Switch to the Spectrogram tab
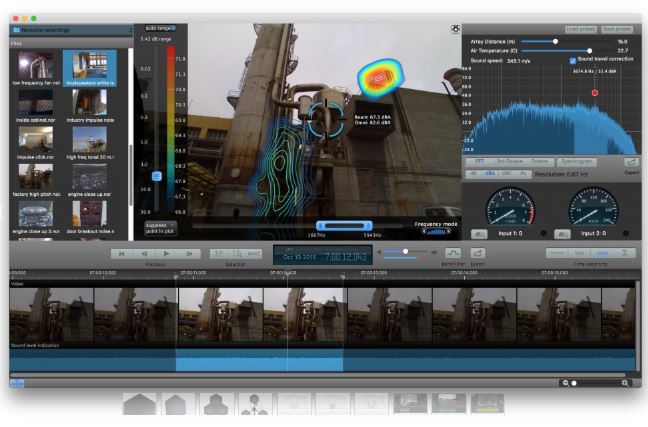 coord(577,161)
